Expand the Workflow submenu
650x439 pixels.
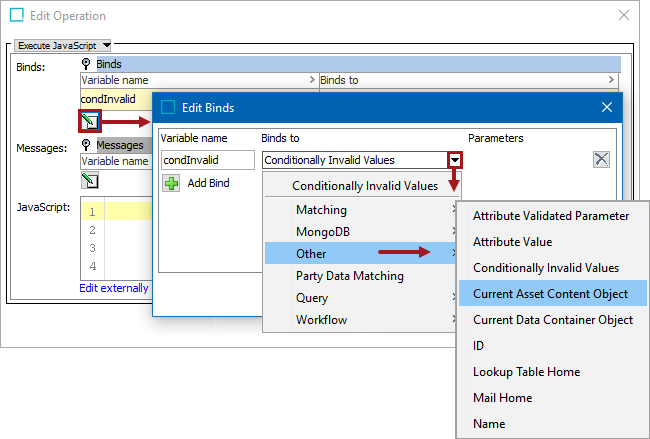tap(321, 320)
